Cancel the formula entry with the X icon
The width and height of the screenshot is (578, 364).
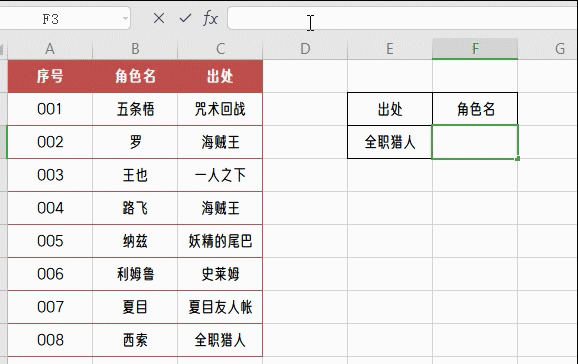coord(159,18)
